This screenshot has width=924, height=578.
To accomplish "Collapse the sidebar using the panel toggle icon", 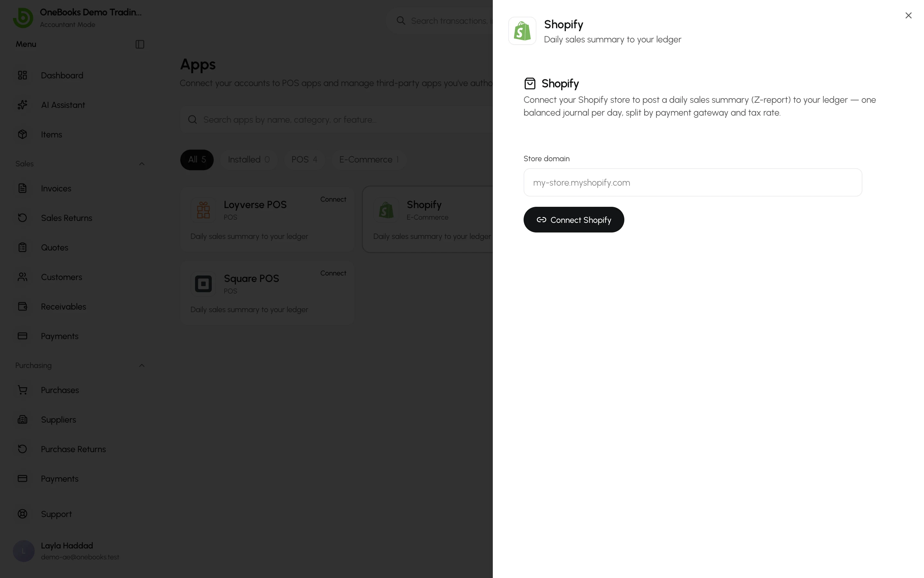I will [x=140, y=44].
